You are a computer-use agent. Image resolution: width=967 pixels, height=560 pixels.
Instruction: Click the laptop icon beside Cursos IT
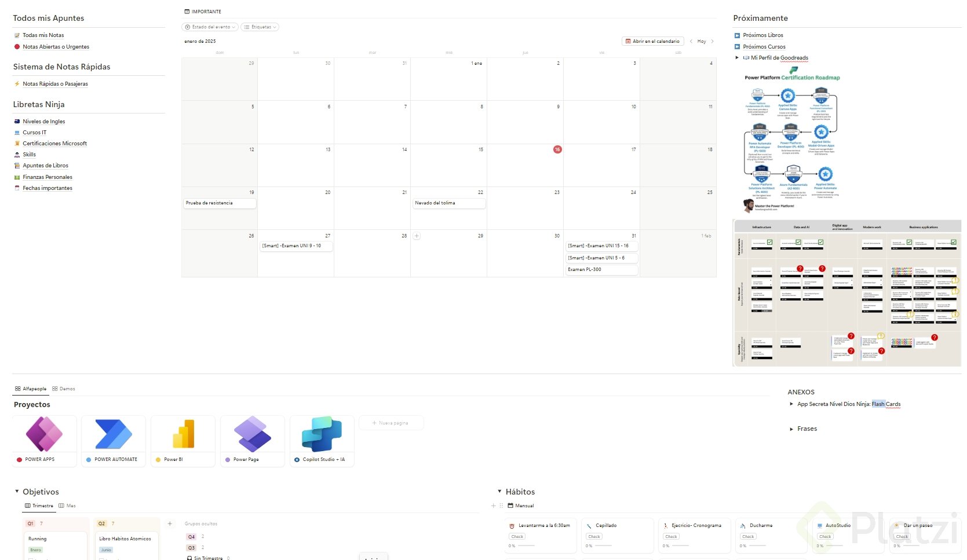pos(17,133)
